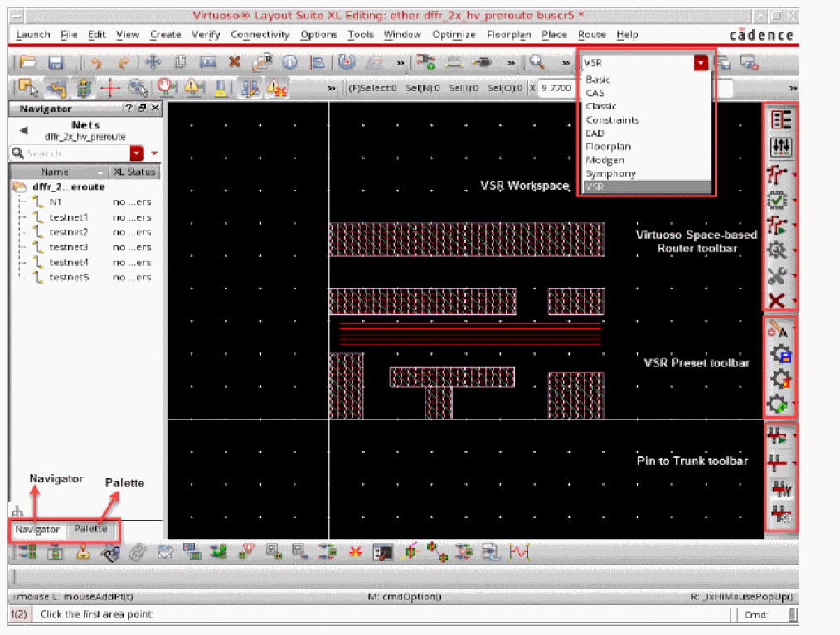Click the Undo arrow icon
Screen dimensions: 840x635
click(96, 63)
